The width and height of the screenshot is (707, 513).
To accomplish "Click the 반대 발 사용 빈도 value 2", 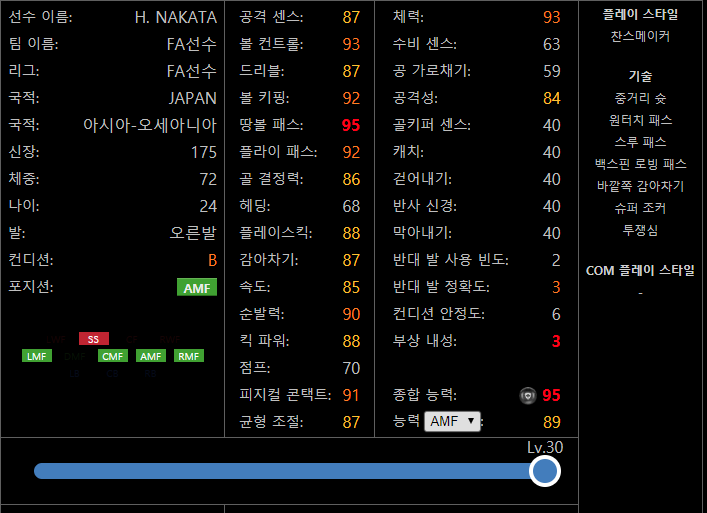I will [556, 260].
